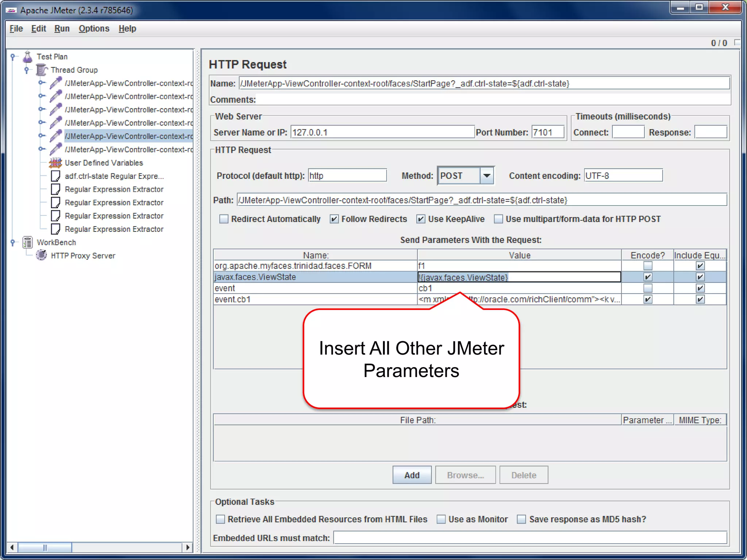Viewport: 747px width, 560px height.
Task: Click the last Regular Expression Extractor icon
Action: [55, 229]
